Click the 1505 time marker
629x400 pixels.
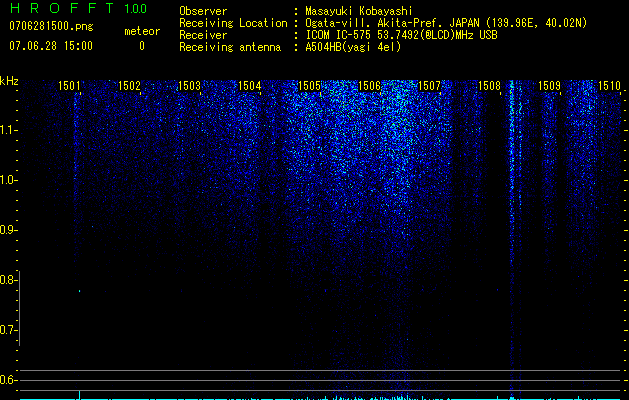(x=309, y=85)
